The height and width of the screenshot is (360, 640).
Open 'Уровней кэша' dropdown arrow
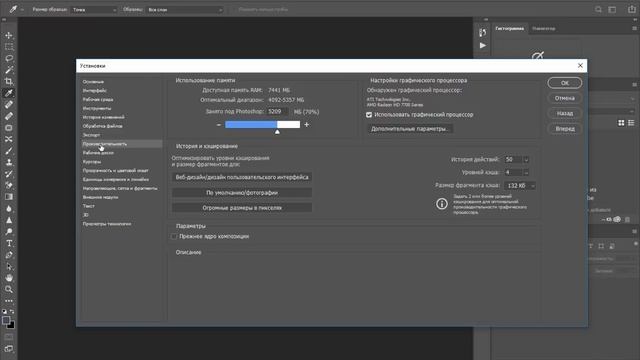[526, 172]
